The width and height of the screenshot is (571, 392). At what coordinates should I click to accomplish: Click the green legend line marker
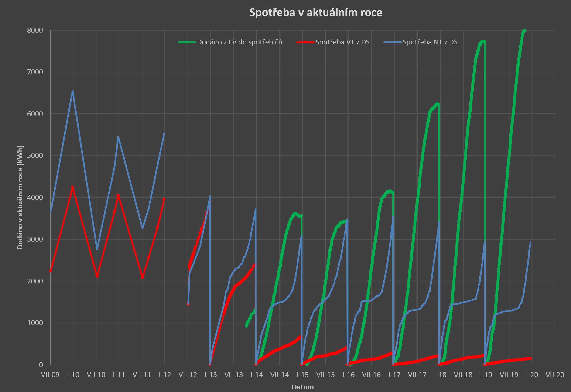click(x=186, y=42)
